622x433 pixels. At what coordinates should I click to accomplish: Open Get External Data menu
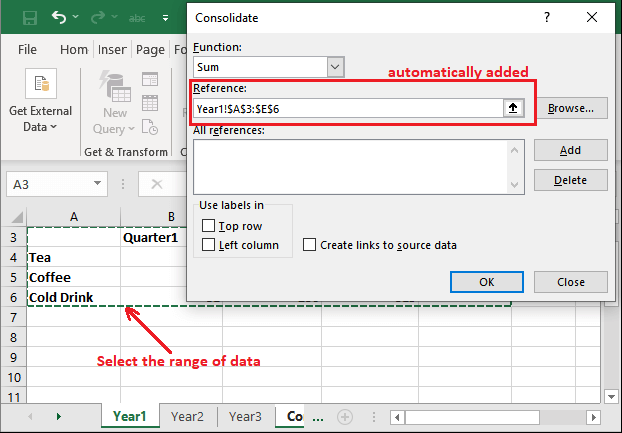40,119
